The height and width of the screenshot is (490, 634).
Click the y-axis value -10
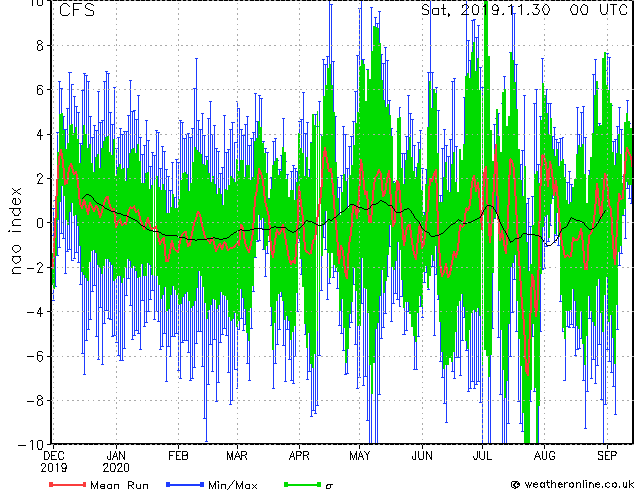click(30, 445)
